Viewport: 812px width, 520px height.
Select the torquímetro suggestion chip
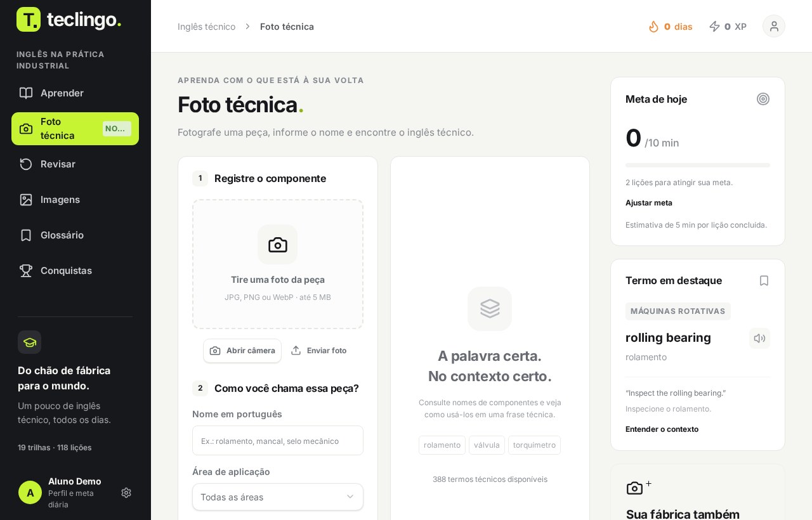tap(534, 445)
